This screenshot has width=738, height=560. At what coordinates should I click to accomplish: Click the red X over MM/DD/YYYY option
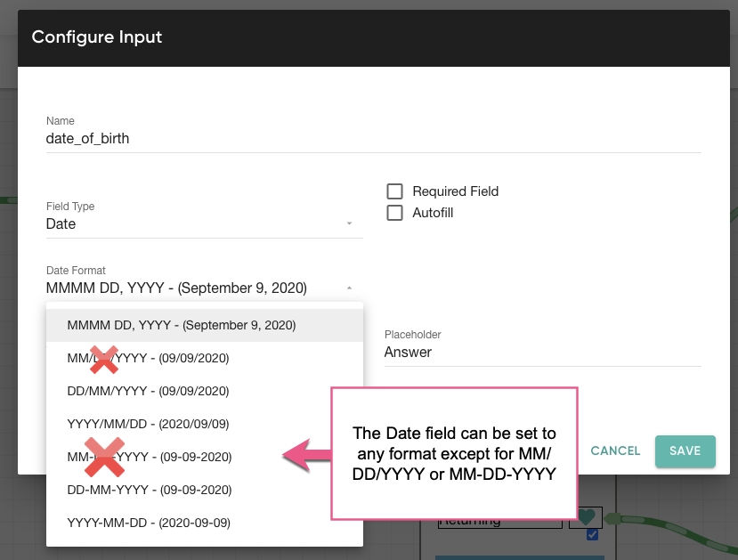(104, 360)
